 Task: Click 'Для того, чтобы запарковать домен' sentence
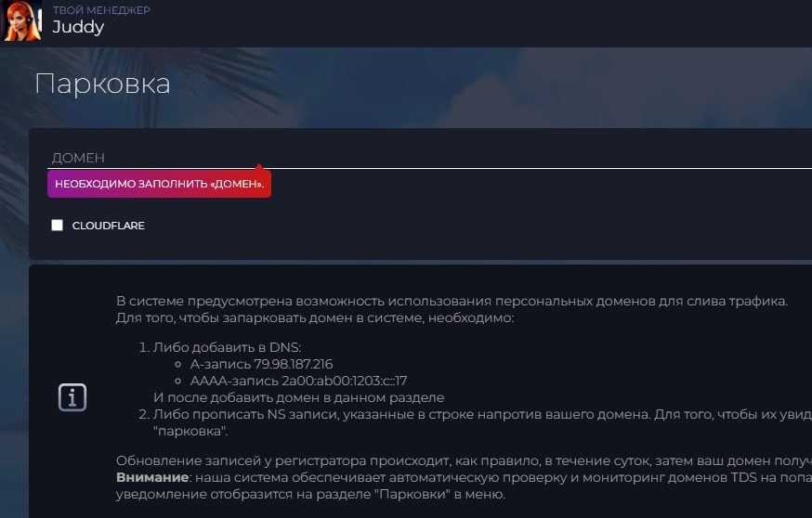[314, 317]
